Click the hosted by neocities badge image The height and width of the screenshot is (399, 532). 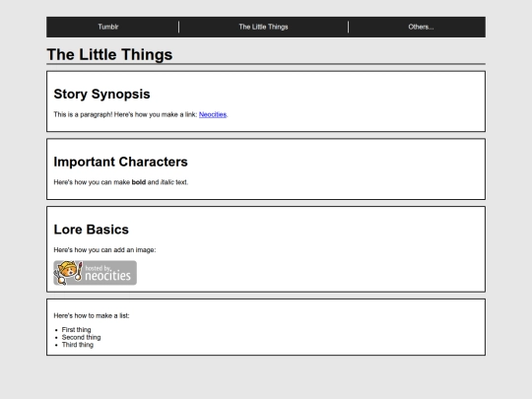(x=95, y=273)
